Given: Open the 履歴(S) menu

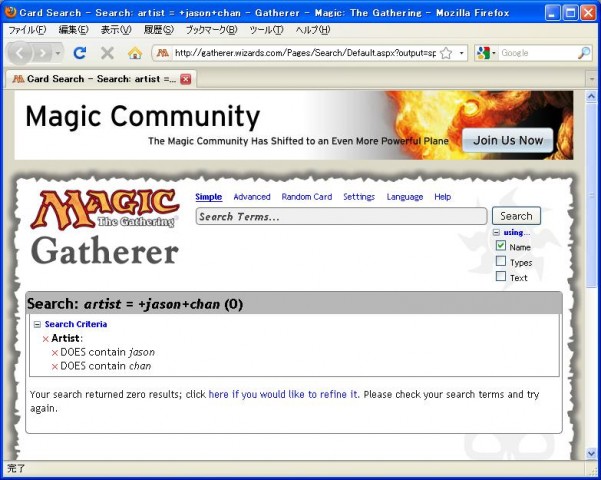Looking at the screenshot, I should tap(159, 30).
